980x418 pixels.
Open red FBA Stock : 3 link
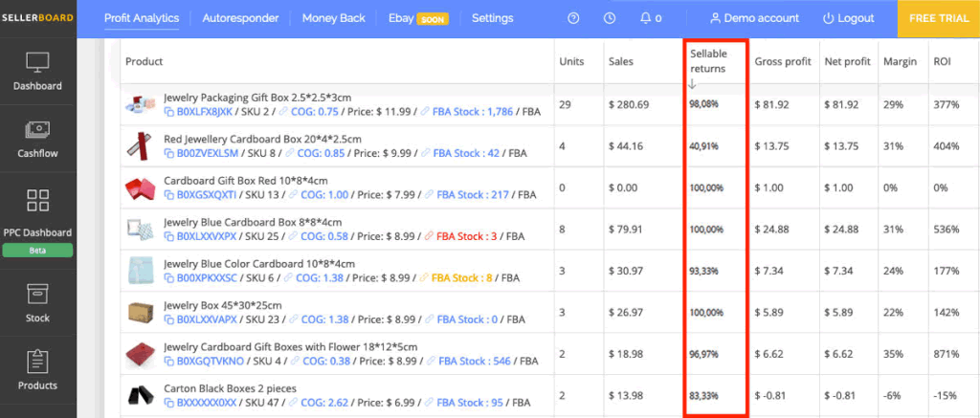[466, 236]
